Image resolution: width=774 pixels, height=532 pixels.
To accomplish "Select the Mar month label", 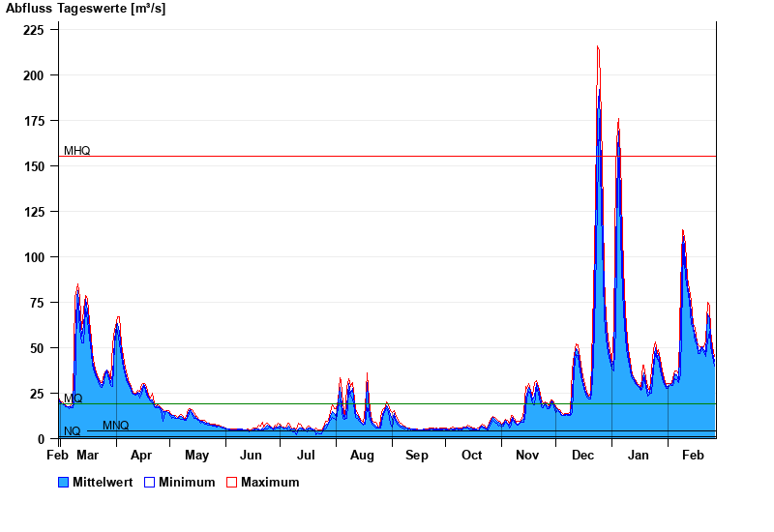I will [87, 455].
